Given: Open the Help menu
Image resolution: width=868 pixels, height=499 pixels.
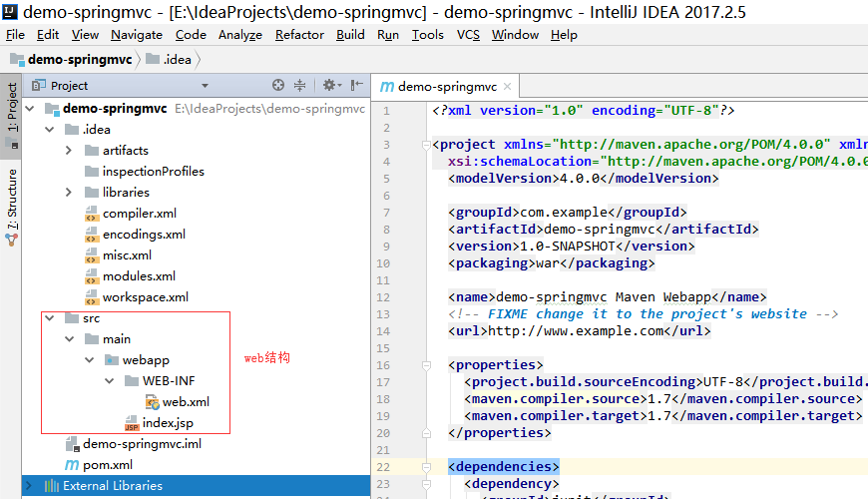Looking at the screenshot, I should coord(564,35).
